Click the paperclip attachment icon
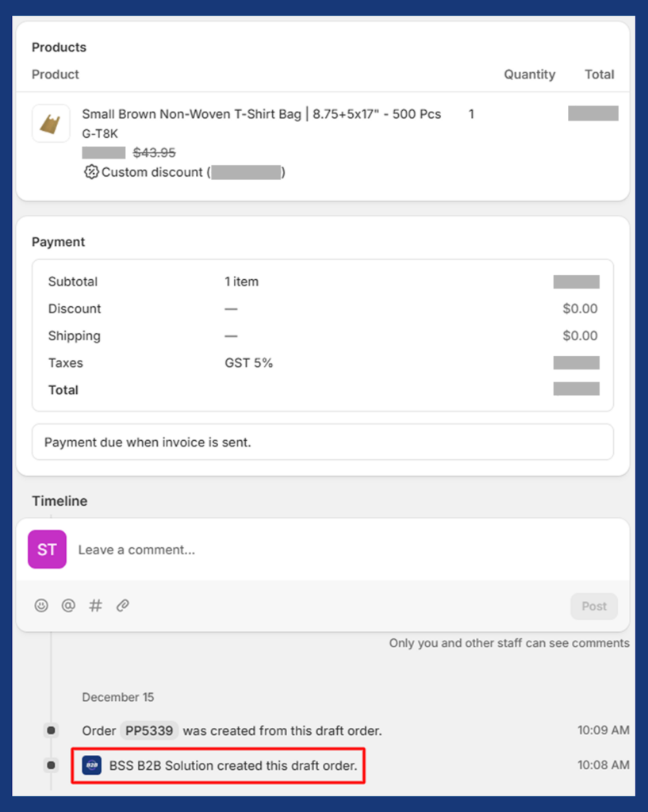The width and height of the screenshot is (648, 812). pyautogui.click(x=123, y=605)
